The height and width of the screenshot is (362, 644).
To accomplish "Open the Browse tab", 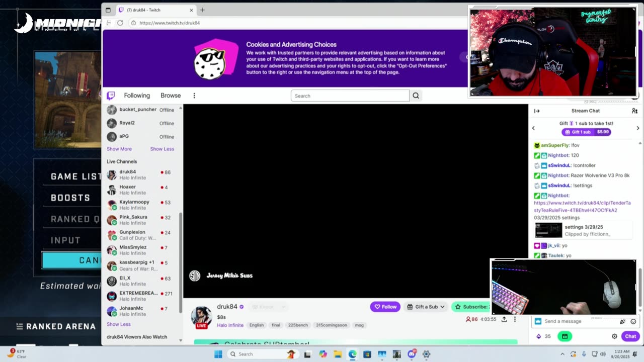I will [x=171, y=96].
